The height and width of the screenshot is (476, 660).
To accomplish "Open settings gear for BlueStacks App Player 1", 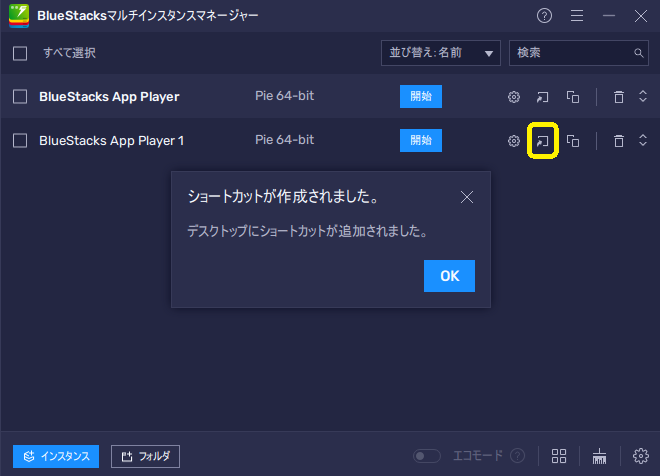I will point(514,141).
